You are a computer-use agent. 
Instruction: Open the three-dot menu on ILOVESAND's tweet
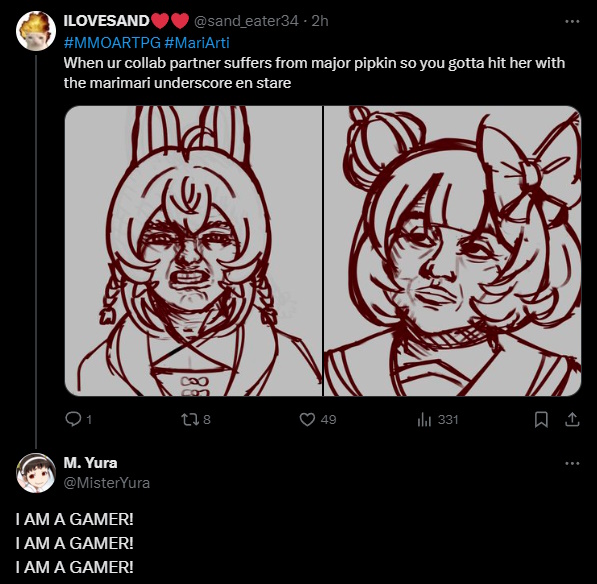coord(572,22)
